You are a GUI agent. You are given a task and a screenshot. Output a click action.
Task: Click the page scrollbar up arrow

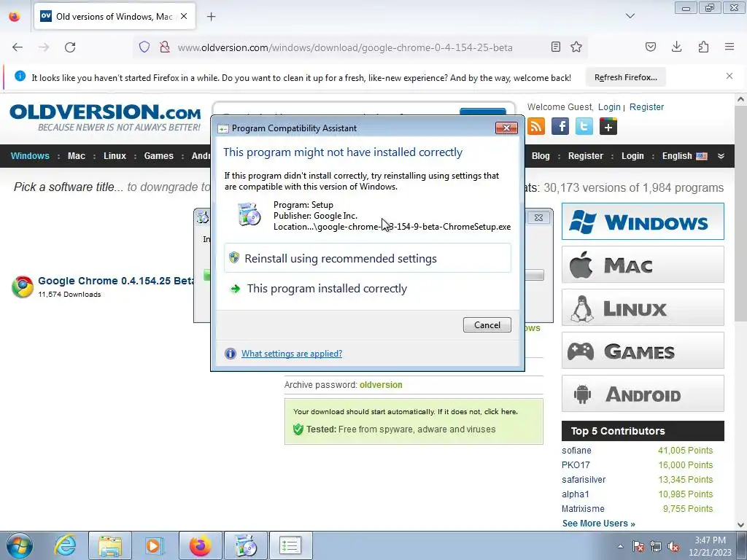pyautogui.click(x=740, y=99)
